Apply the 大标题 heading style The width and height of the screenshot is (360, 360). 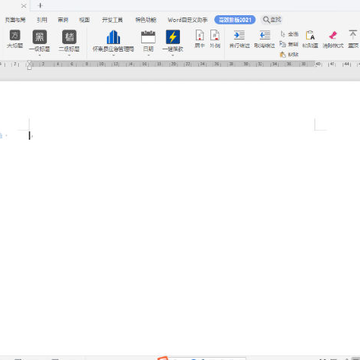(15, 39)
